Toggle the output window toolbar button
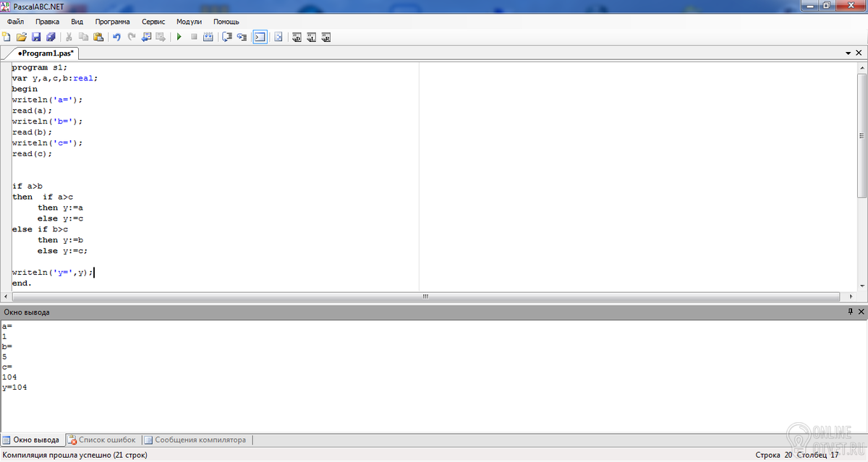868x462 pixels. pyautogui.click(x=260, y=37)
